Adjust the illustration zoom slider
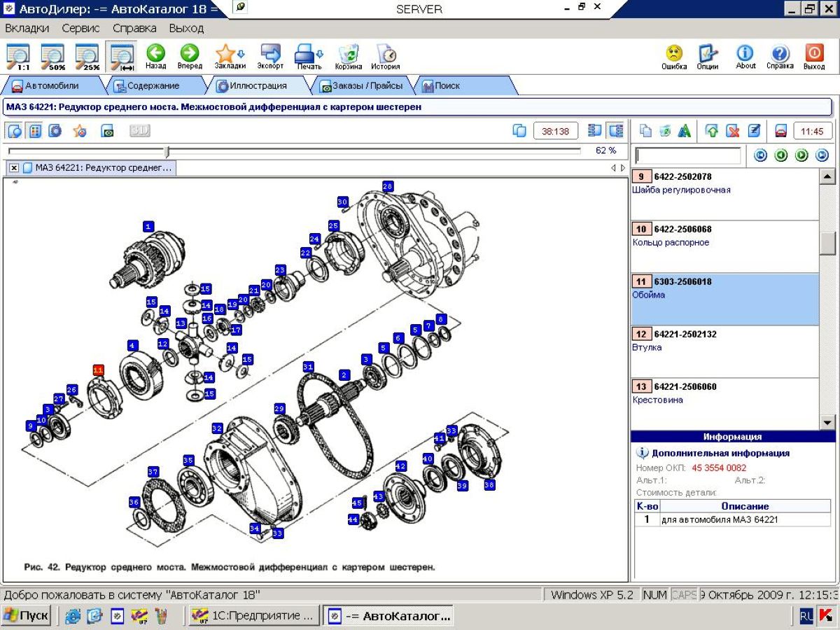Image resolution: width=840 pixels, height=630 pixels. [167, 151]
